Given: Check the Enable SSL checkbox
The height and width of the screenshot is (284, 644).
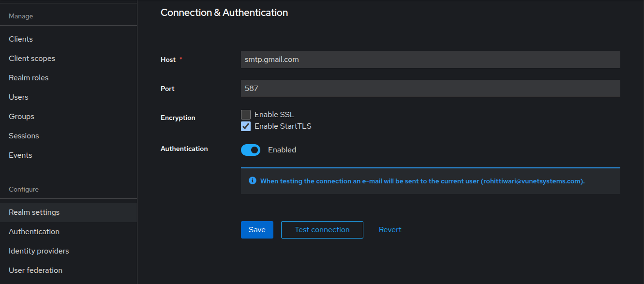Looking at the screenshot, I should coord(246,115).
